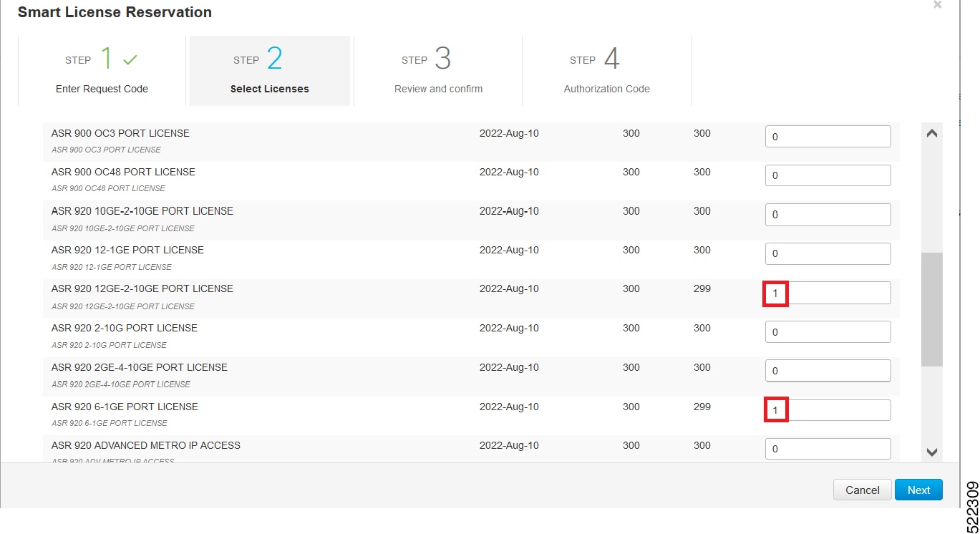
Task: Click expiry date of ASR 900 OC3 PORT LICENSE
Action: click(509, 133)
